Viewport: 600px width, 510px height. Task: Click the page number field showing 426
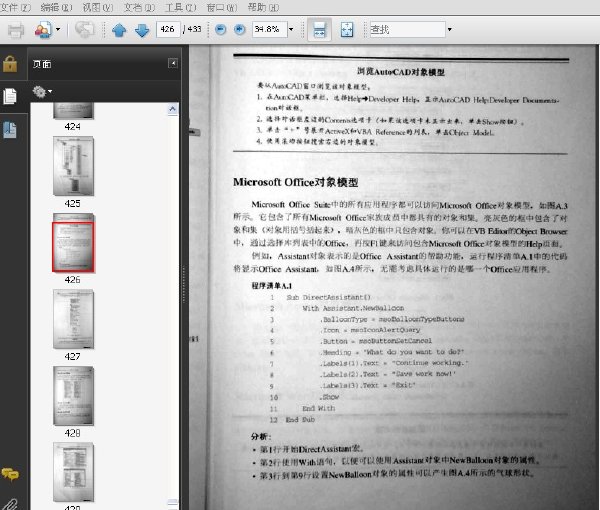coord(168,29)
